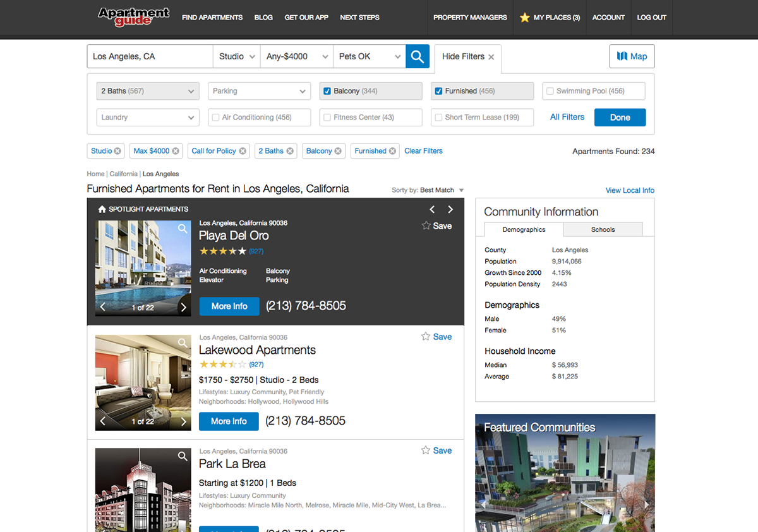Viewport: 758px width, 532px height.
Task: Check the Fitness Center checkbox
Action: tap(327, 118)
